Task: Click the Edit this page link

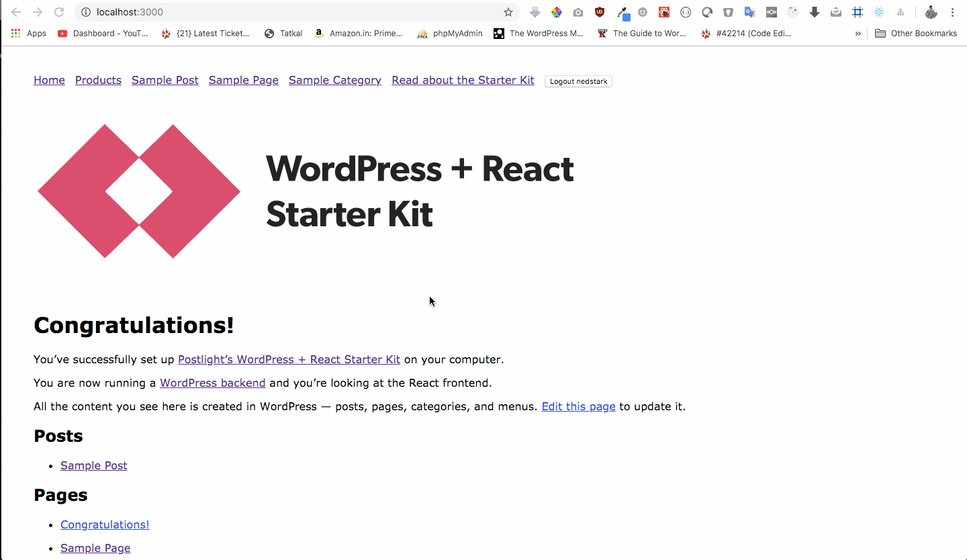Action: [578, 406]
